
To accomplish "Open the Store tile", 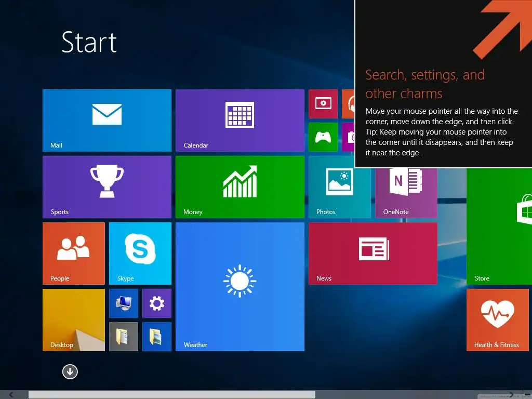I will point(499,227).
